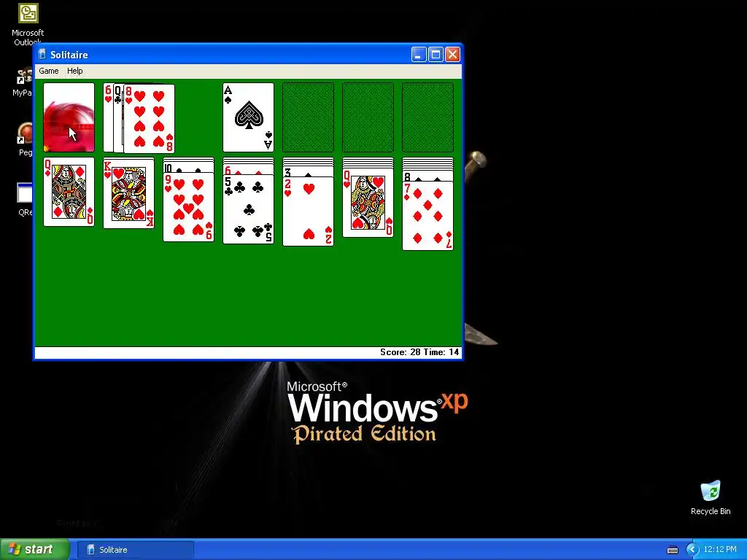The image size is (747, 560).
Task: Select the King of hearts tableau card
Action: point(128,194)
